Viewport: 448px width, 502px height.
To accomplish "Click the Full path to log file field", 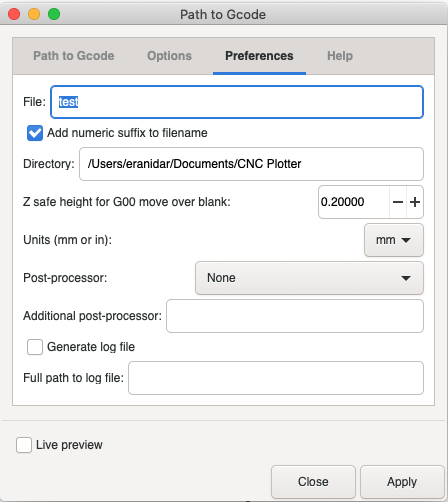I will 276,378.
